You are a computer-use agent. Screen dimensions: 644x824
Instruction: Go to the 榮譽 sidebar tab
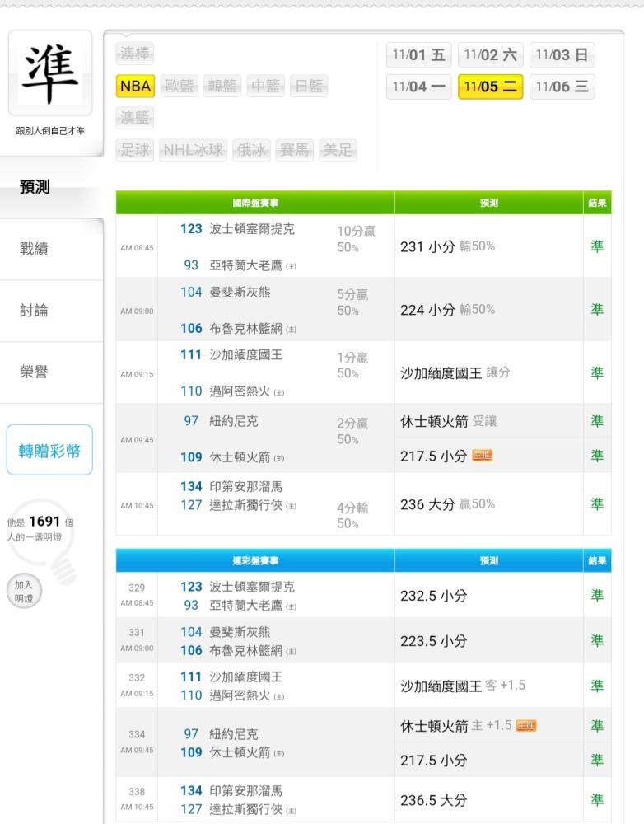34,372
